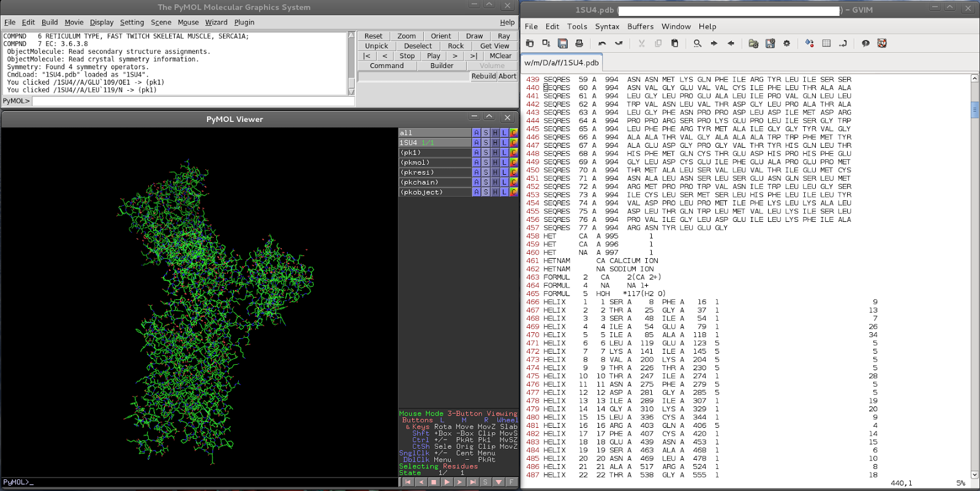Open the Label (L) menu for (pkchain)
Image resolution: width=980 pixels, height=491 pixels.
coord(504,182)
